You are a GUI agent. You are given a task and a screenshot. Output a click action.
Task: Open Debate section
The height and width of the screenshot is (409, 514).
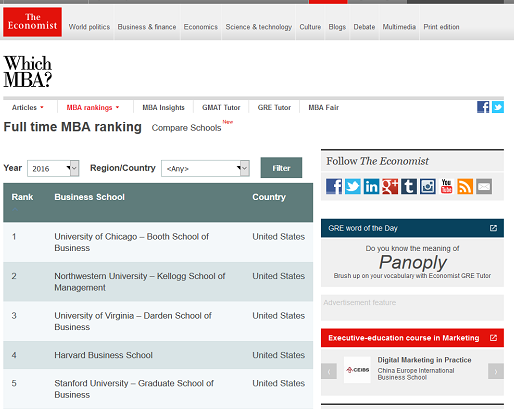pyautogui.click(x=364, y=27)
